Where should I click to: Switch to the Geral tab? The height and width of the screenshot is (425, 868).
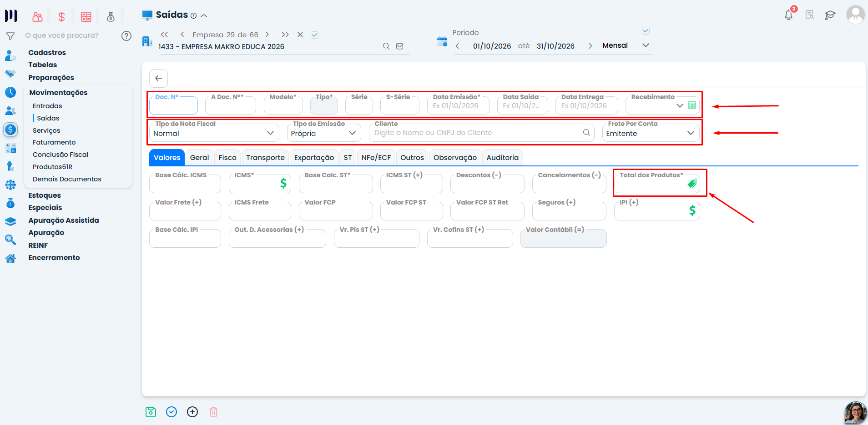199,157
